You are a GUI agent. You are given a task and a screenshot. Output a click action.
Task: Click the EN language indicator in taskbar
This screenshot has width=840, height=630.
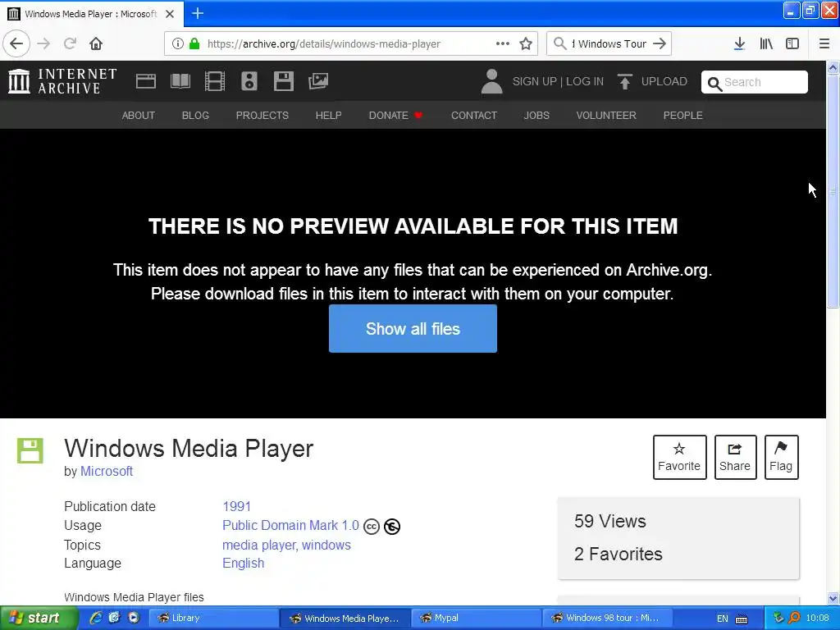click(x=723, y=619)
